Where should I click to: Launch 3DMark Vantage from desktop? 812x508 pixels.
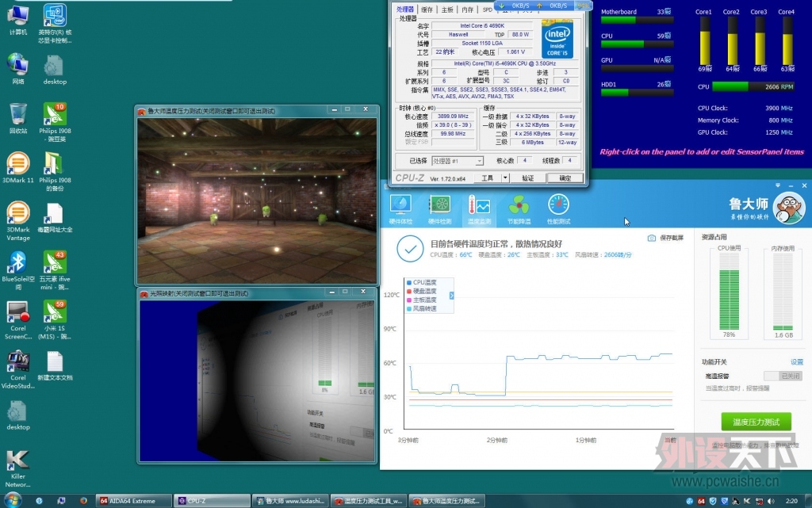point(18,221)
